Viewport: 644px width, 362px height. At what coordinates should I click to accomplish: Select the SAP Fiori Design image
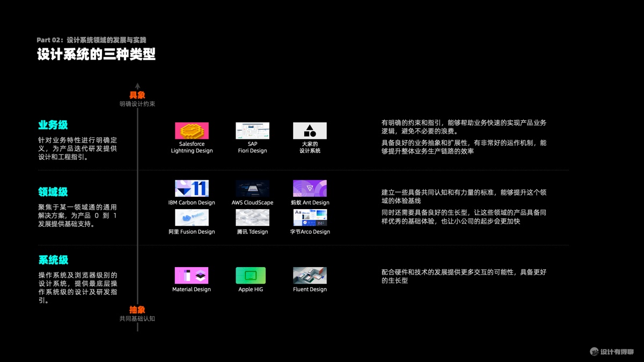coord(252,131)
